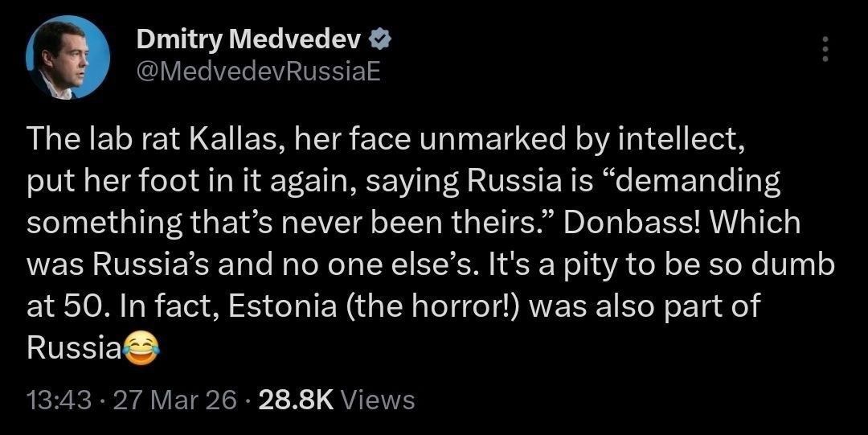This screenshot has width=868, height=435.
Task: Click the blue verified checkmark badge
Action: (380, 39)
